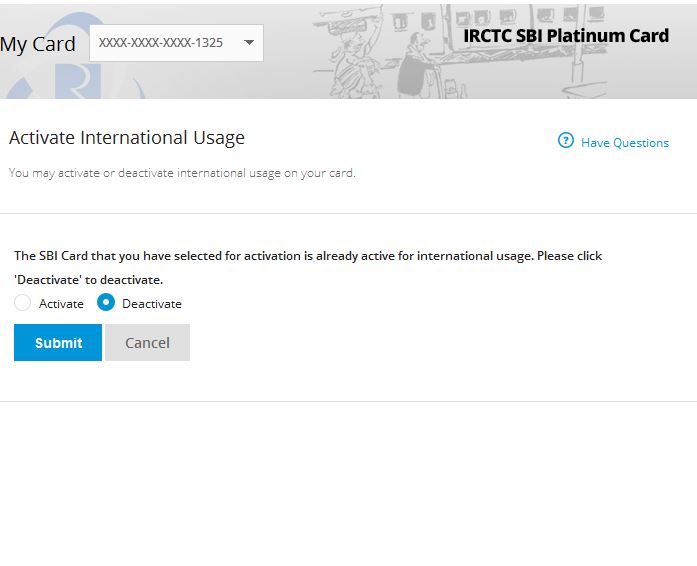Click the question mark help icon

(565, 140)
